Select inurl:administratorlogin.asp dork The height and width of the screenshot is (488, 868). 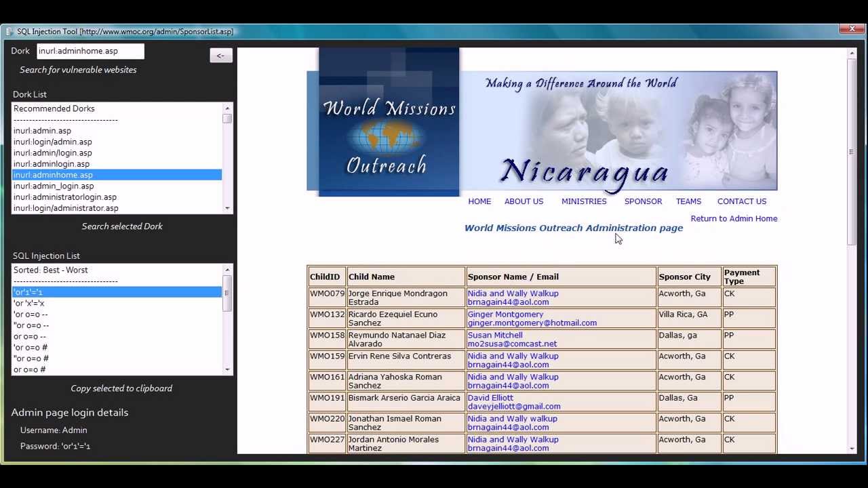(117, 197)
